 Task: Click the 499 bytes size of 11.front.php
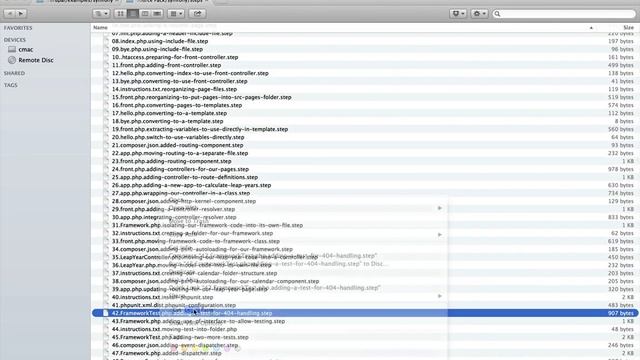pyautogui.click(x=620, y=65)
